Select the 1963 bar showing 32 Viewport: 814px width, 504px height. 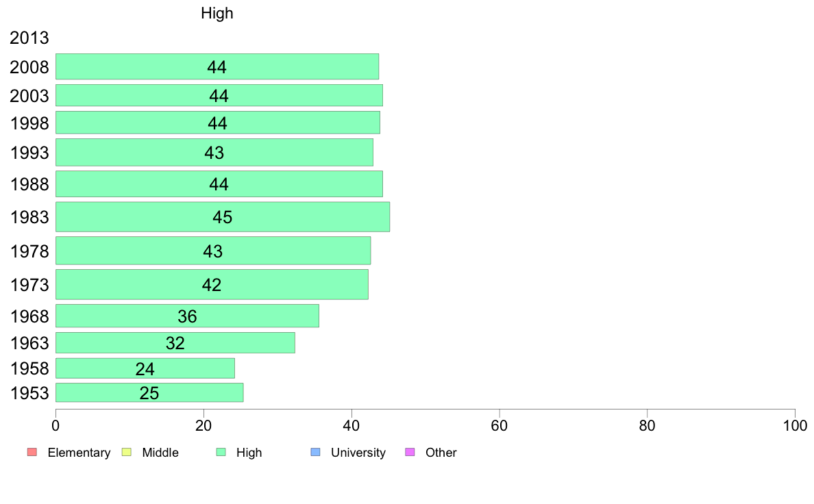click(x=175, y=342)
